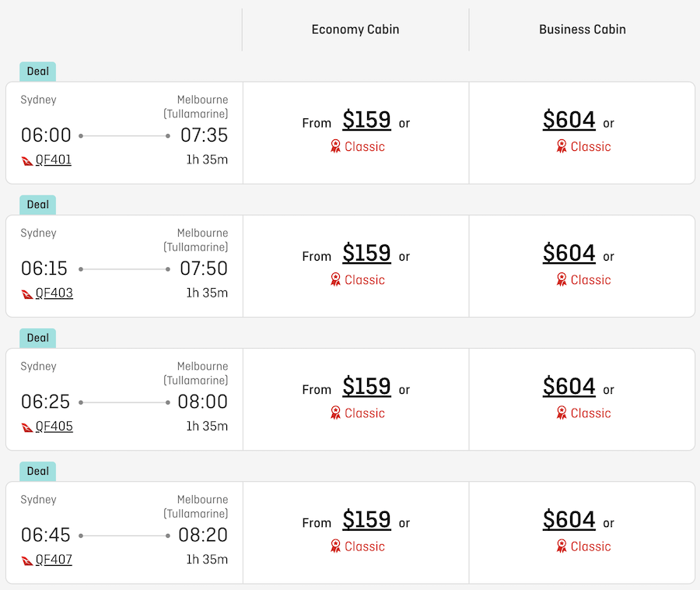Click Qantas logo icon beside QF403
700x590 pixels.
coord(27,294)
